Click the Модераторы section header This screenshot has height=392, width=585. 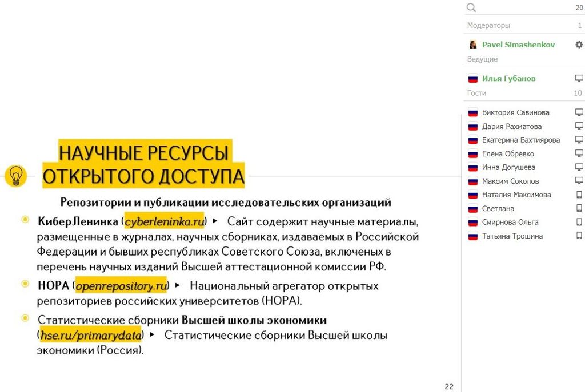point(488,25)
